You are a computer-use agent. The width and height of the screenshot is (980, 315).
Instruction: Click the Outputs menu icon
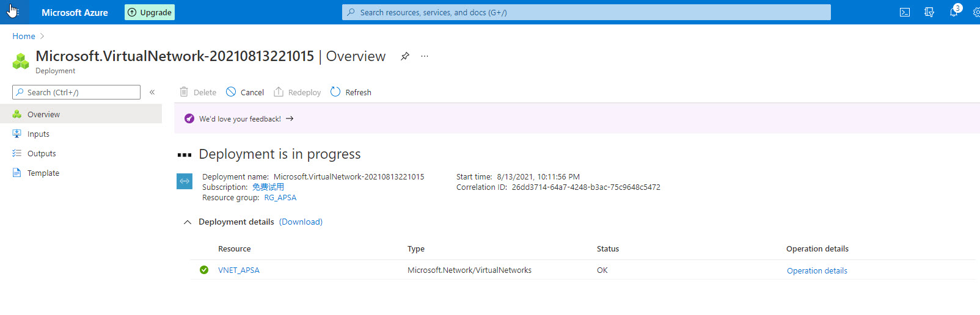17,153
